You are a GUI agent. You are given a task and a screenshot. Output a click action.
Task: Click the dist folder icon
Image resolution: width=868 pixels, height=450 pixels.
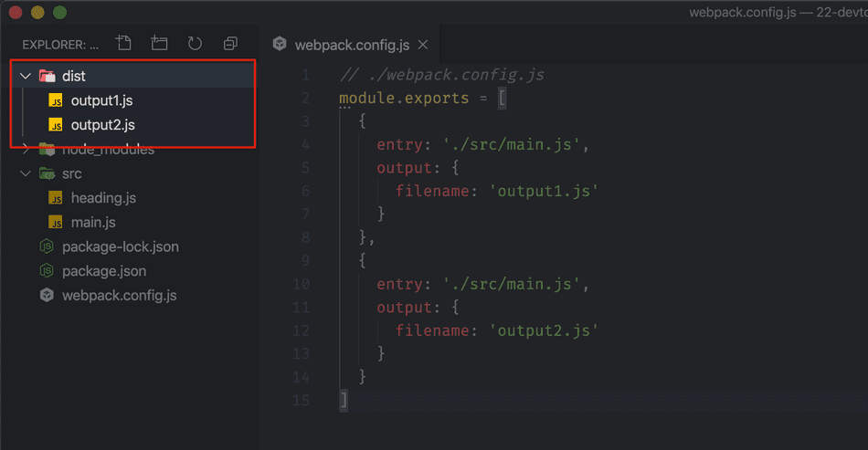click(47, 77)
